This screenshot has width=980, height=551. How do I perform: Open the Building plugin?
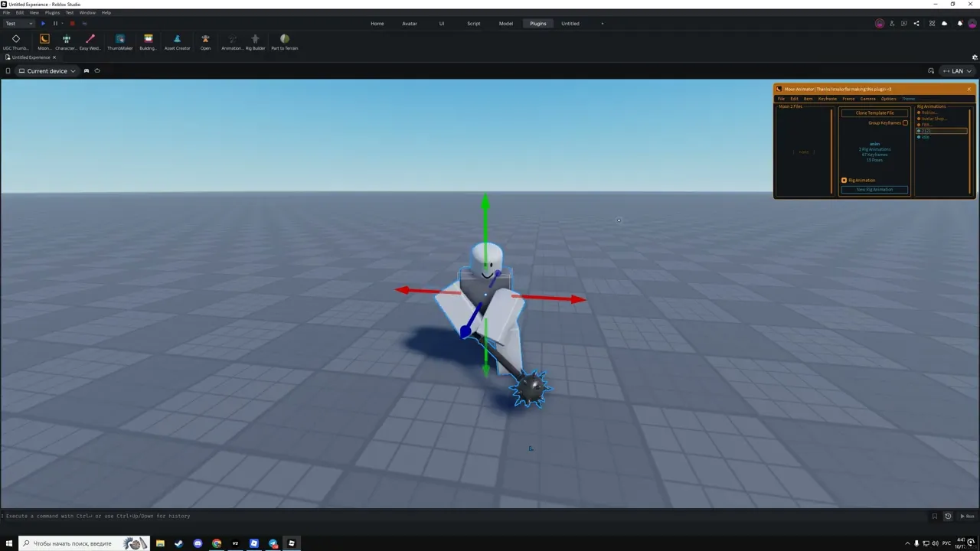coord(148,41)
